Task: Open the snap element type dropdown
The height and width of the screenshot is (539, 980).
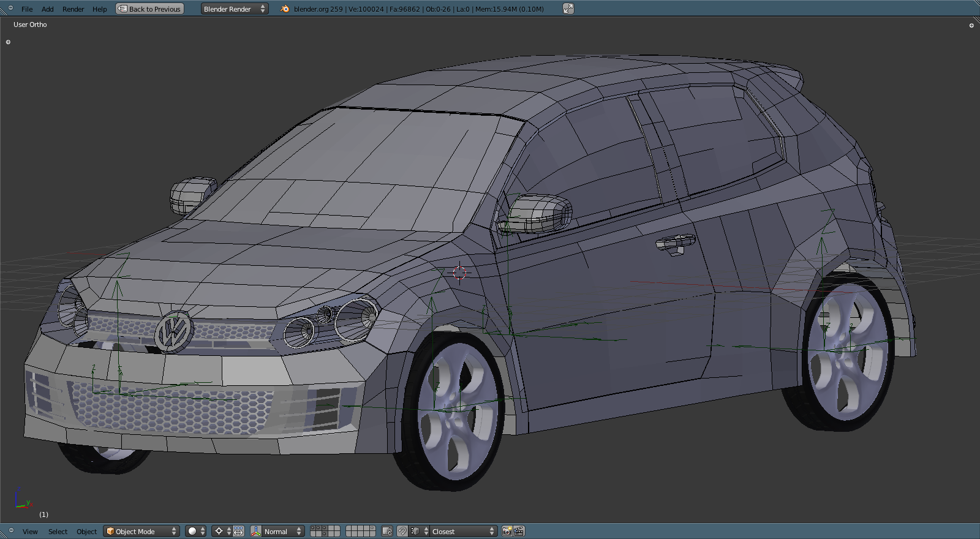Action: pyautogui.click(x=419, y=531)
